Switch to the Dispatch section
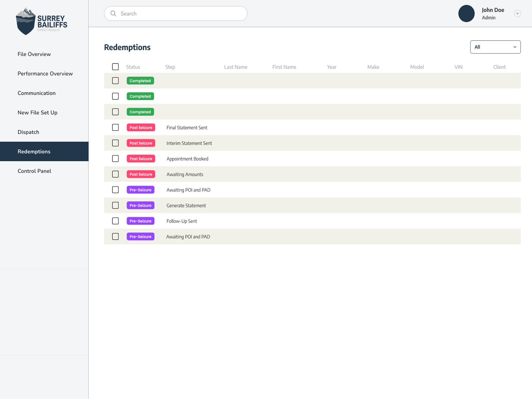Screen dimensions: 532x399 [28, 132]
